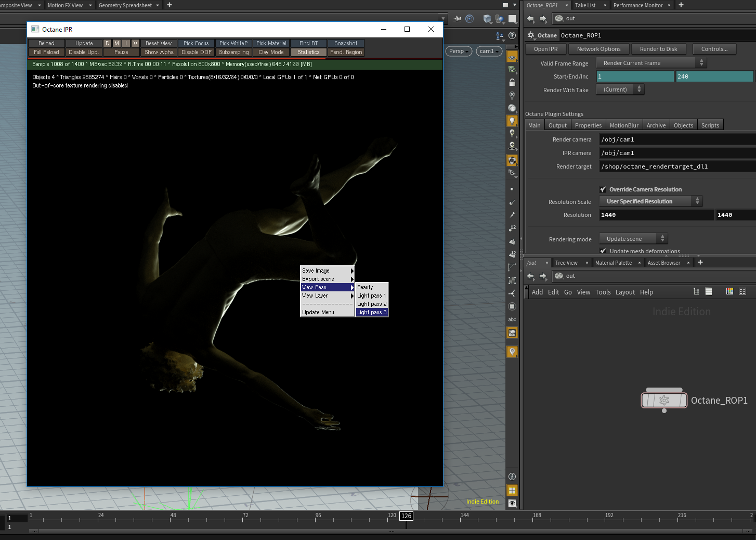Image resolution: width=756 pixels, height=540 pixels.
Task: Toggle the Statistics button in IPR toolbar
Action: [x=308, y=53]
